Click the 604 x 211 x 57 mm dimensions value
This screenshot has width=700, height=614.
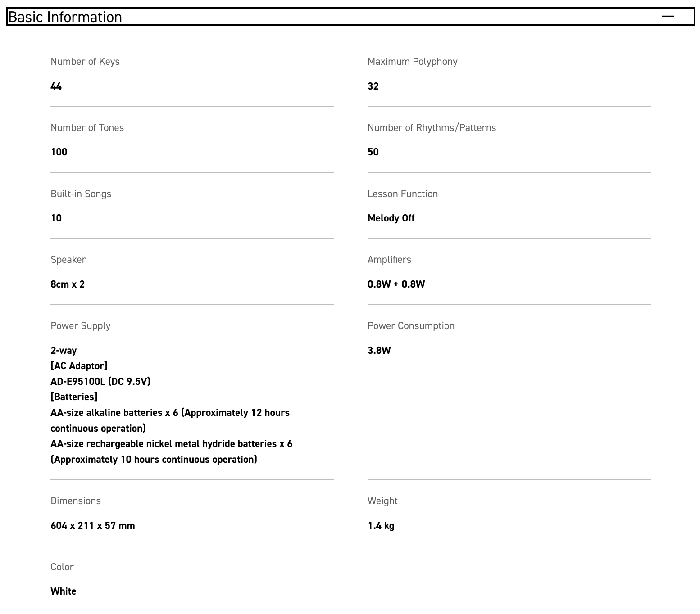(93, 526)
